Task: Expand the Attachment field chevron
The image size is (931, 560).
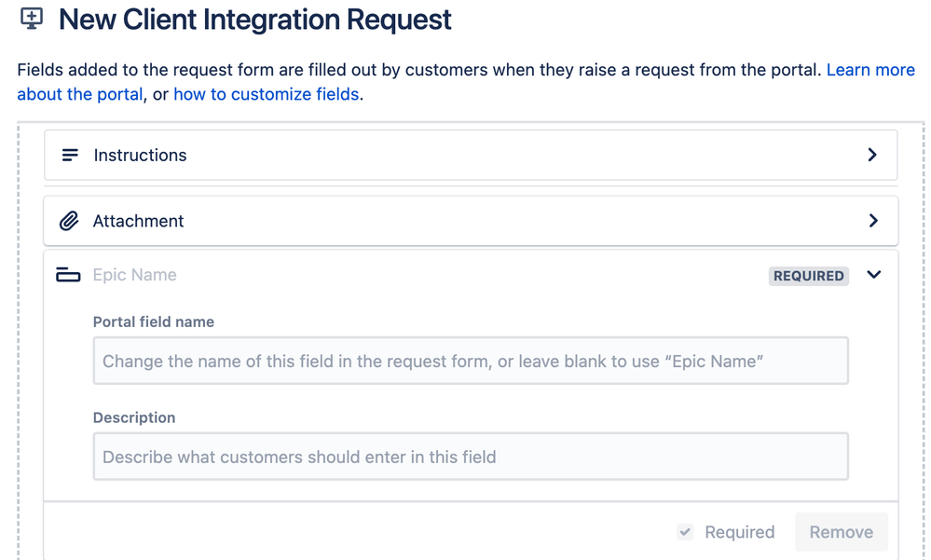Action: coord(873,221)
